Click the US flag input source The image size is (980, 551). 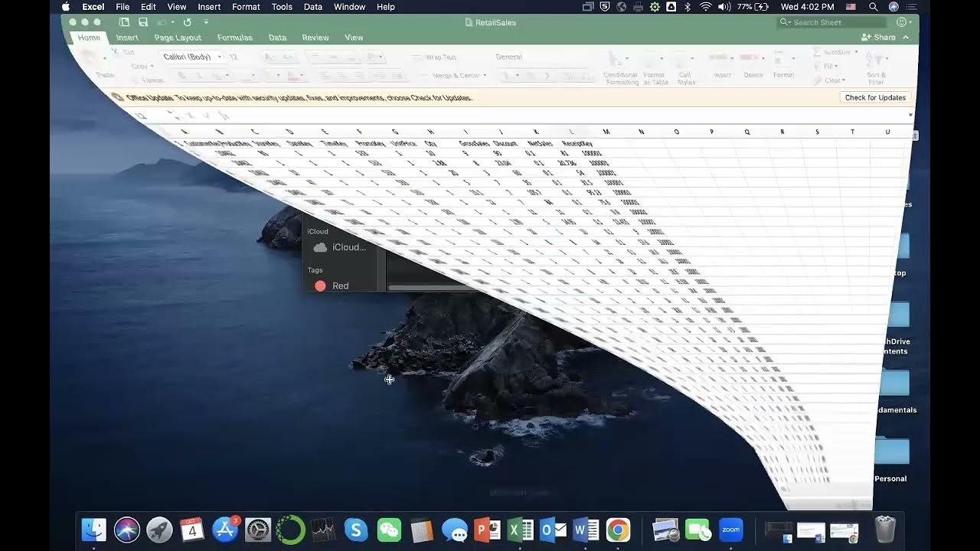pos(851,7)
